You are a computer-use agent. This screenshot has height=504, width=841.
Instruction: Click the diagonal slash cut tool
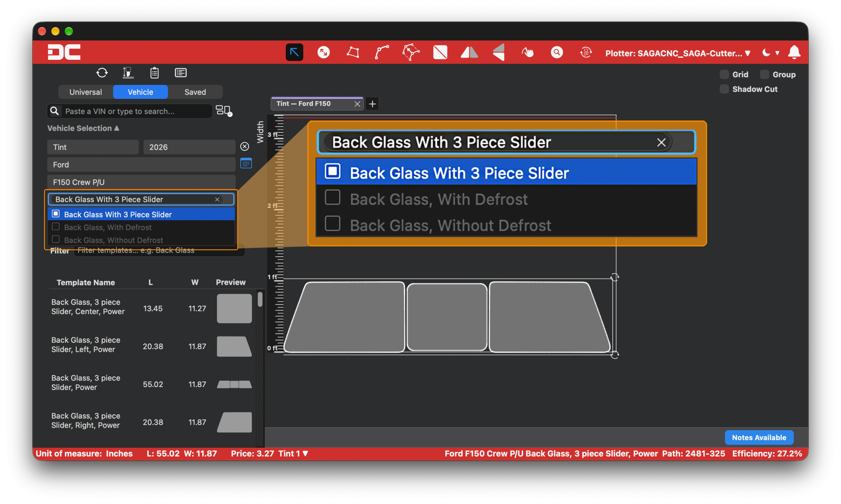tap(440, 52)
